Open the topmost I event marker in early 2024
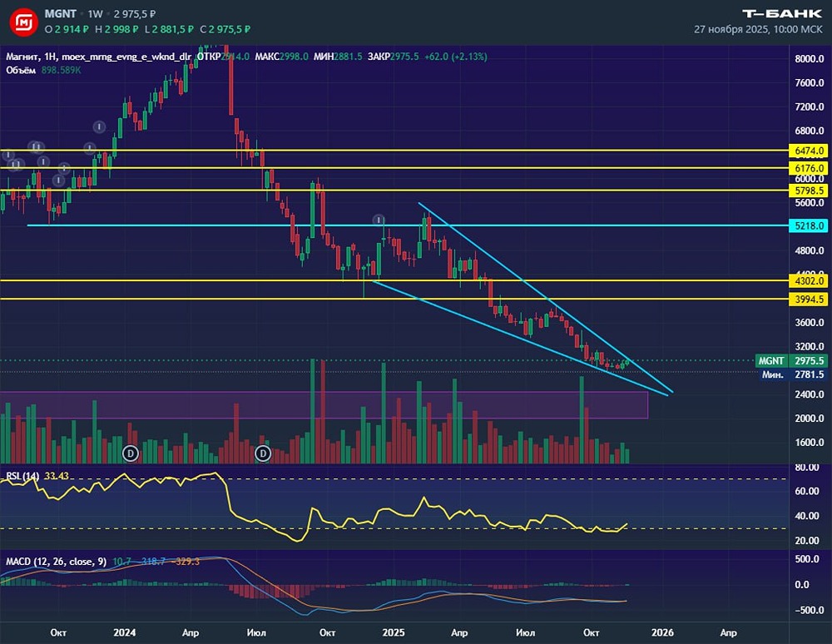 [x=99, y=126]
